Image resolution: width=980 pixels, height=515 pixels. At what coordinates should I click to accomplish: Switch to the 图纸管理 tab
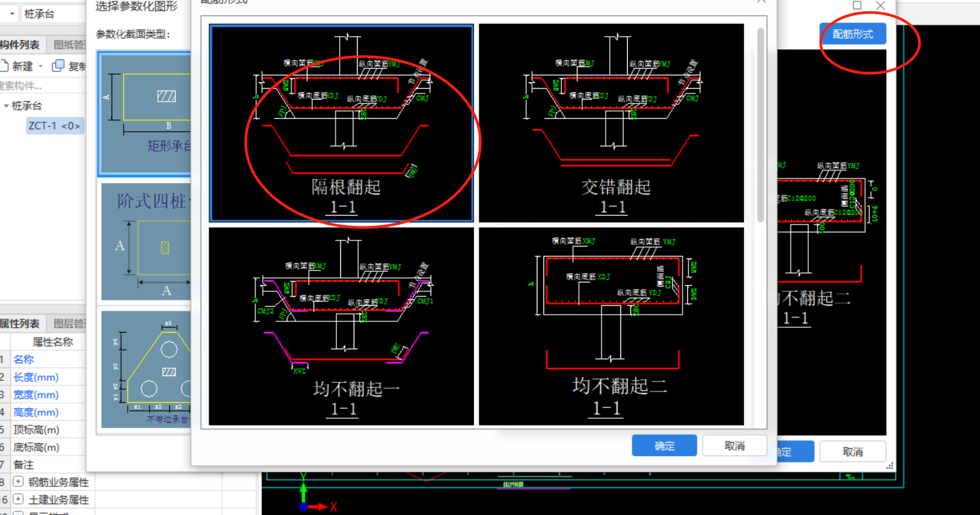point(68,45)
